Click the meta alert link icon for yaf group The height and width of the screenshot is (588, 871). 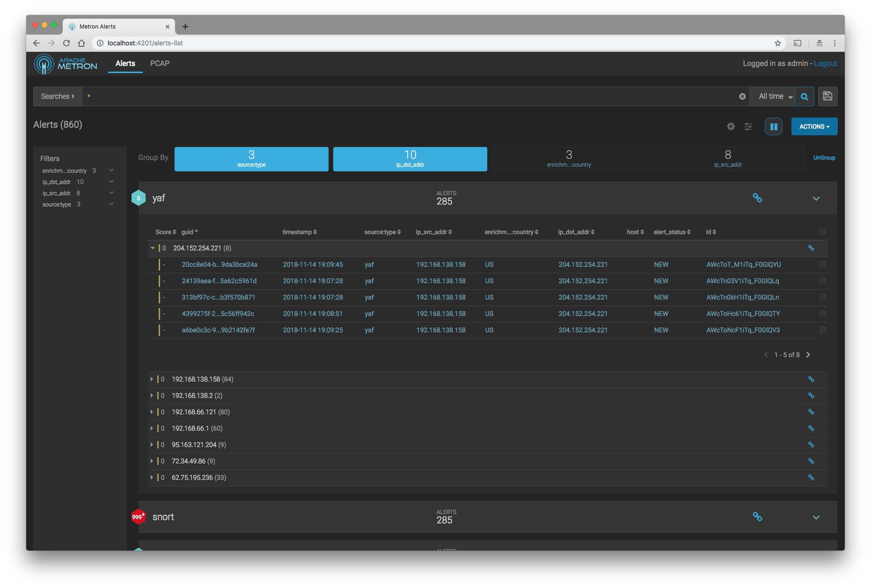(757, 198)
